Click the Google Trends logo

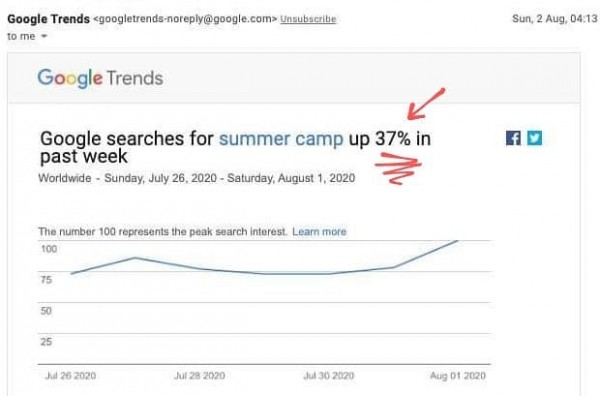pyautogui.click(x=100, y=78)
